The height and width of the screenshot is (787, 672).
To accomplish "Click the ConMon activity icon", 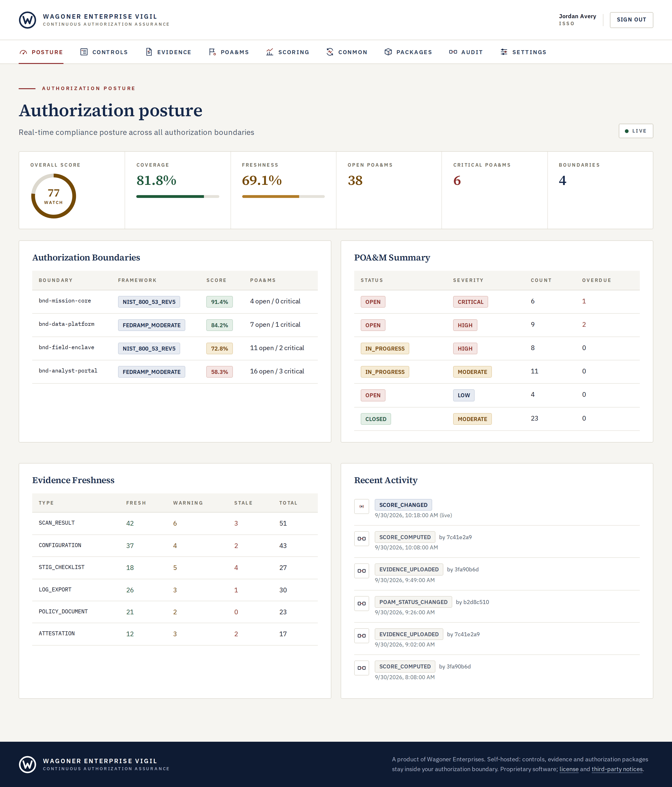I will coord(330,52).
